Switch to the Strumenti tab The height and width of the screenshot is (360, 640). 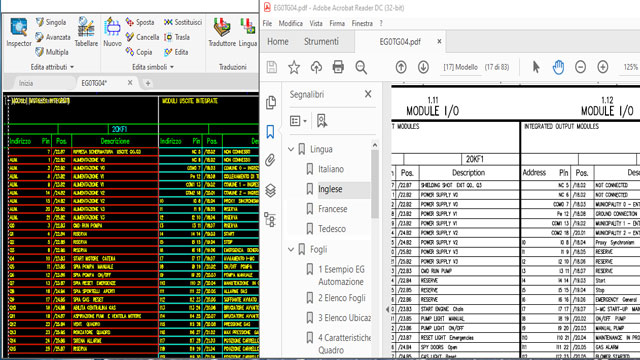(321, 42)
